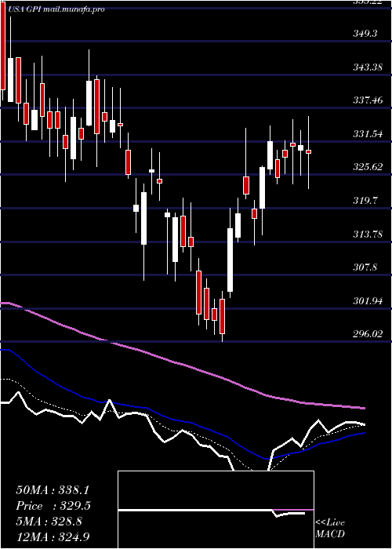The width and height of the screenshot is (392, 549).
Task: Click the 313.78 price axis label
Action: coord(368,235)
